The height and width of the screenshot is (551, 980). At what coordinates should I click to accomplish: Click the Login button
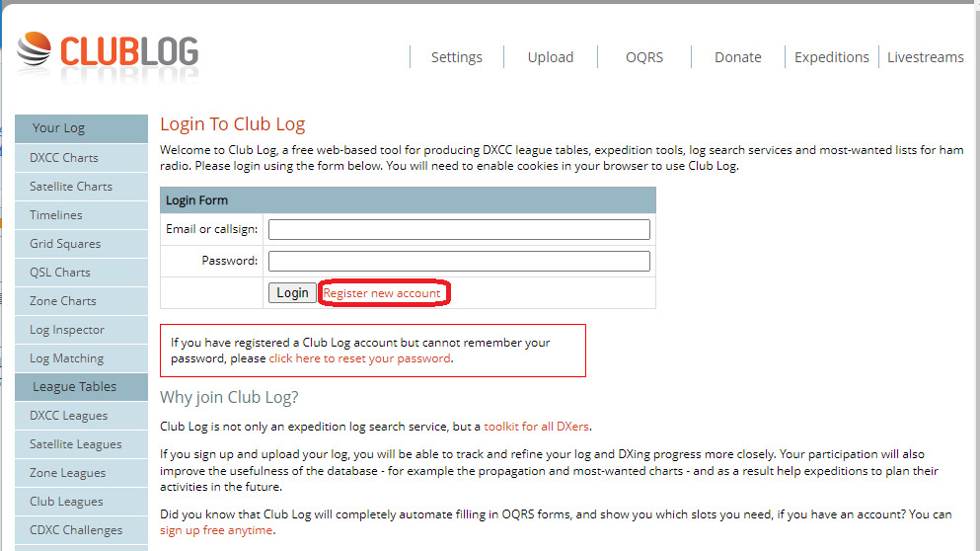(292, 292)
